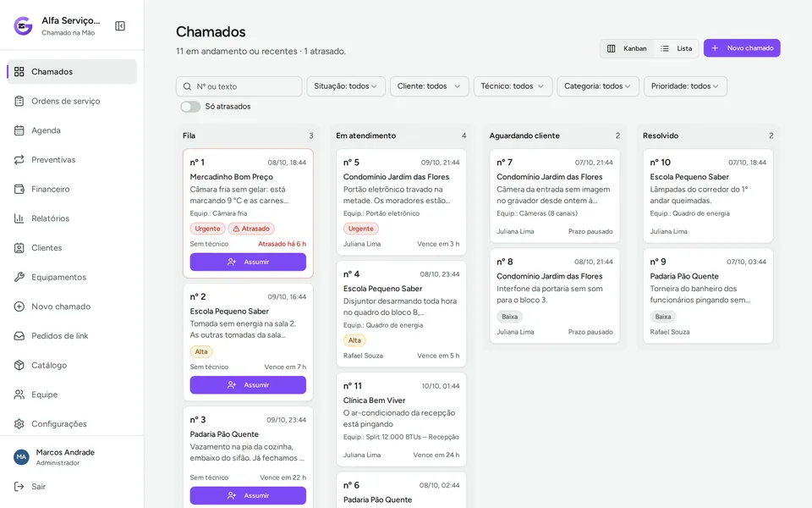Open ticket nº 4 Escola Pequeno Saber
This screenshot has width=812, height=508.
(401, 314)
